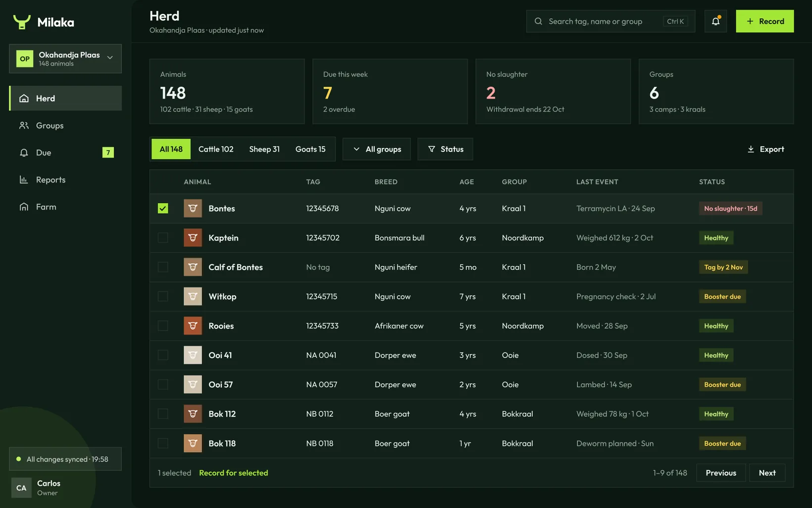Tick the Calf of Bontes checkbox
This screenshot has height=508, width=812.
[163, 267]
